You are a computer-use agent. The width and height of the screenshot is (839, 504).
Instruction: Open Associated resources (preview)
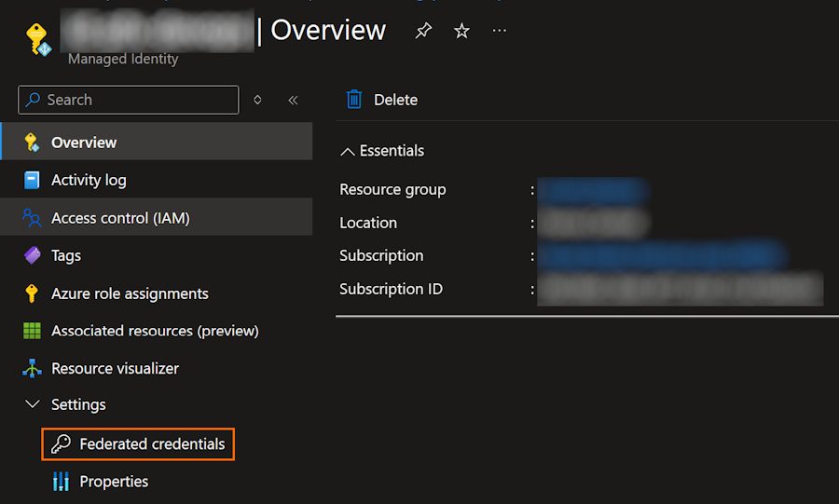tap(157, 331)
